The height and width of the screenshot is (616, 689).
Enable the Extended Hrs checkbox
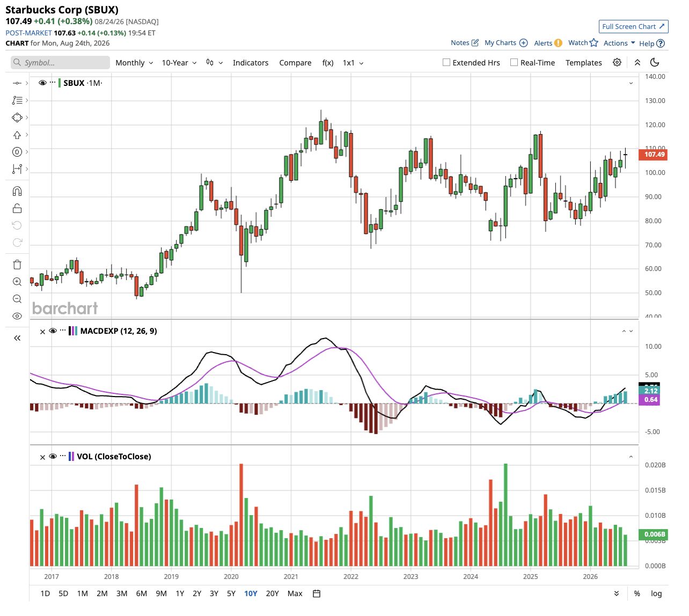[x=446, y=62]
